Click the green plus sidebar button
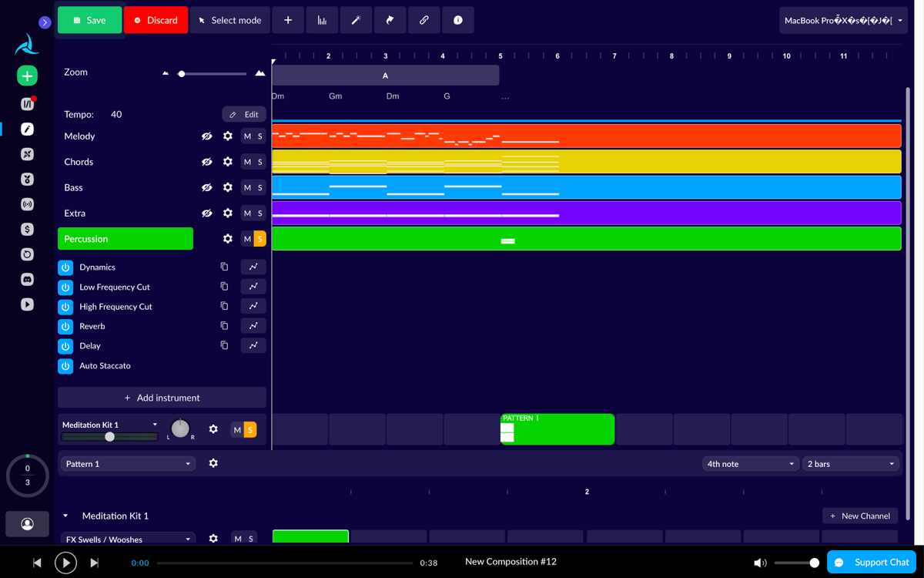The height and width of the screenshot is (578, 924). click(27, 76)
